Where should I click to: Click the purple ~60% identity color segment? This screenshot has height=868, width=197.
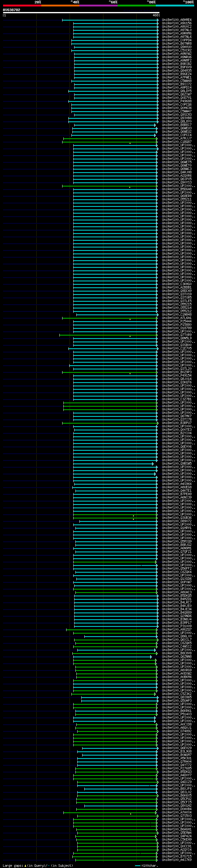click(x=98, y=6)
